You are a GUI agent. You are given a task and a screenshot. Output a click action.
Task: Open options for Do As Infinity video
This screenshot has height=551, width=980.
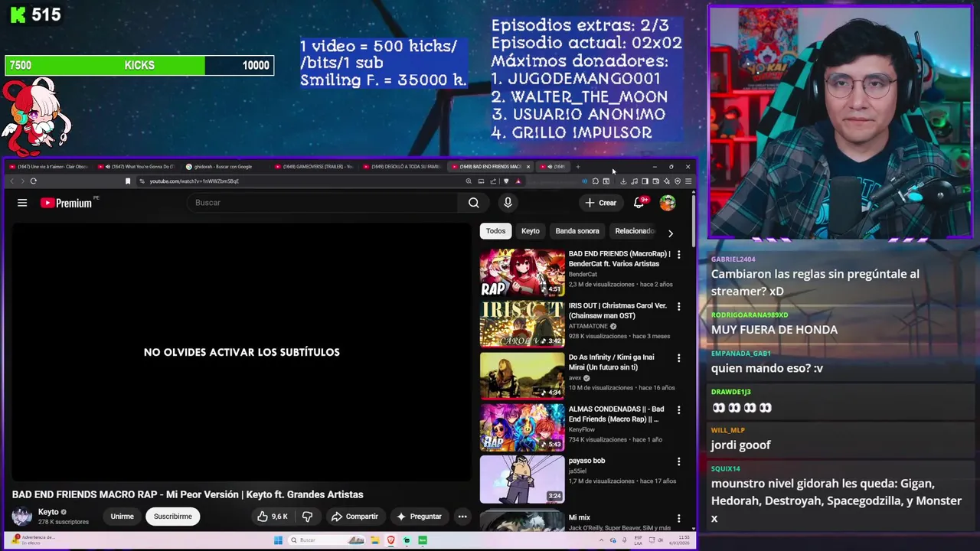[678, 357]
